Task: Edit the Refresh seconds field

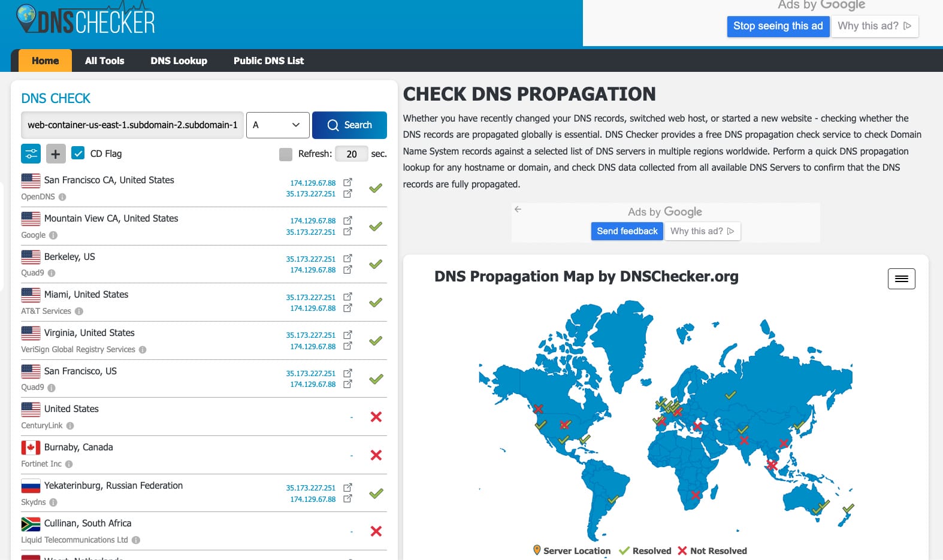Action: 352,154
